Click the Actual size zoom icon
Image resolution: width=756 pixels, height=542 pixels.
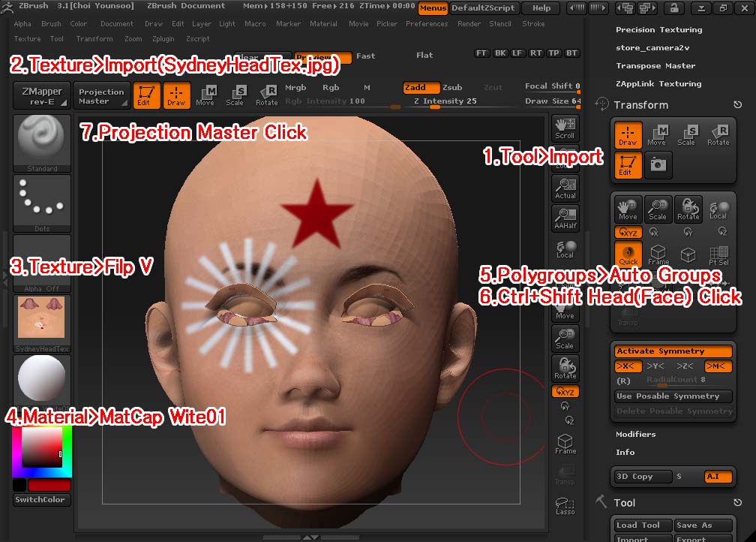(x=565, y=188)
